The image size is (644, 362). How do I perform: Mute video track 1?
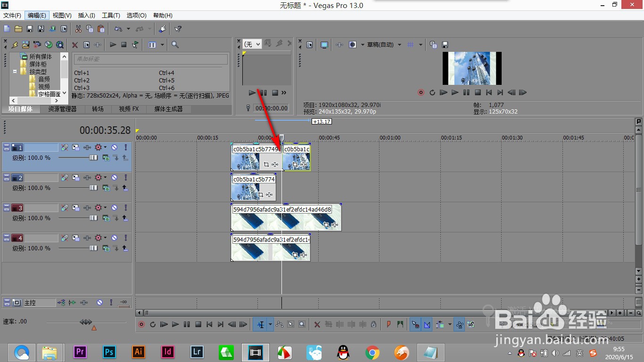114,148
